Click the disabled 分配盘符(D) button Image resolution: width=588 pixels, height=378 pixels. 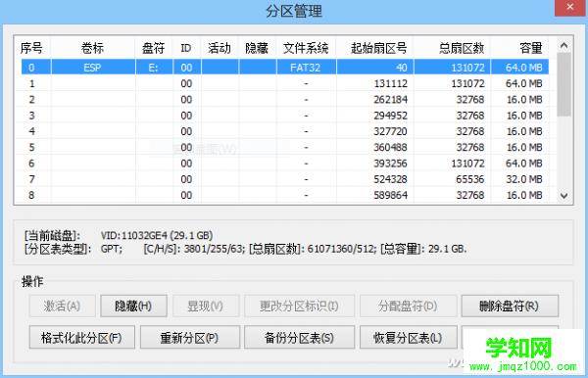click(x=408, y=307)
